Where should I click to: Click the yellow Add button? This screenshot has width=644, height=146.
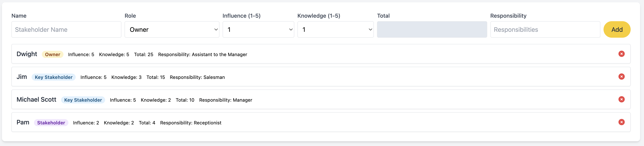click(x=617, y=29)
